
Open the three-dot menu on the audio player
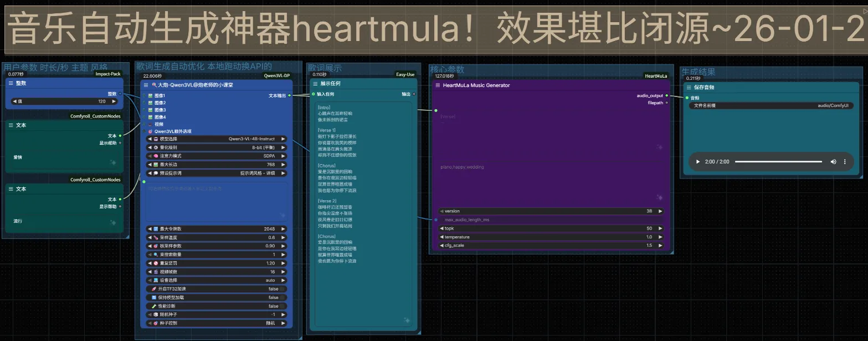point(844,161)
